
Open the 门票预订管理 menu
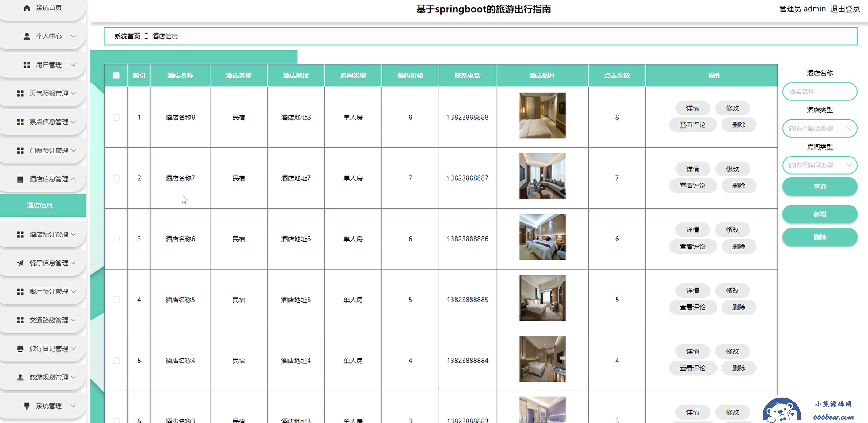coord(43,151)
